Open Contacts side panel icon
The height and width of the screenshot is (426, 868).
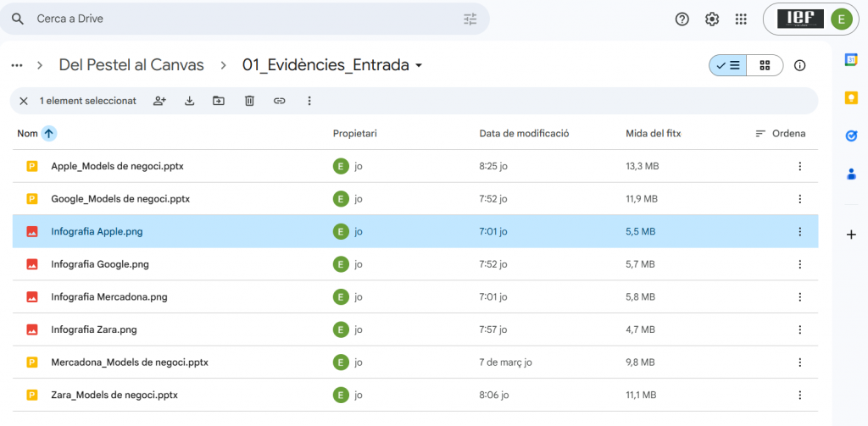click(851, 174)
